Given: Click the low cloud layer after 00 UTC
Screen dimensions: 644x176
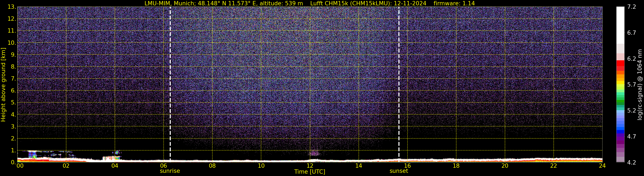Looking at the screenshot, I should 32,154.
